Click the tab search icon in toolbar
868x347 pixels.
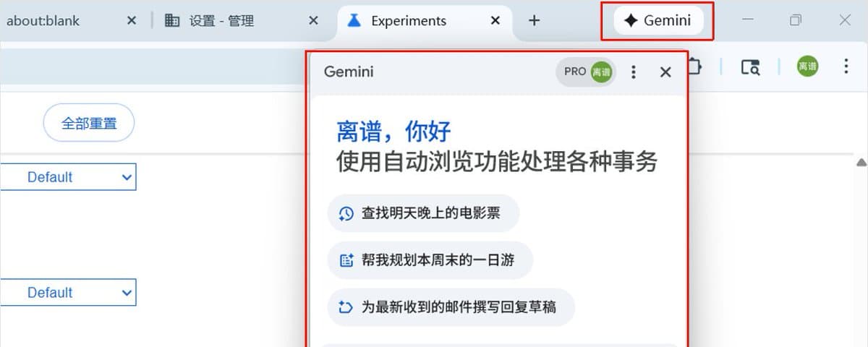pyautogui.click(x=750, y=67)
